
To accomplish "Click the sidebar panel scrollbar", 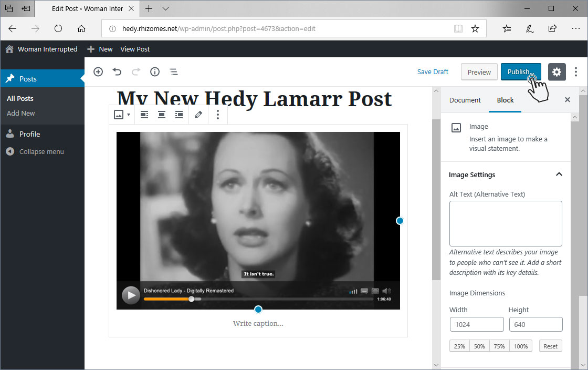I will click(x=574, y=240).
